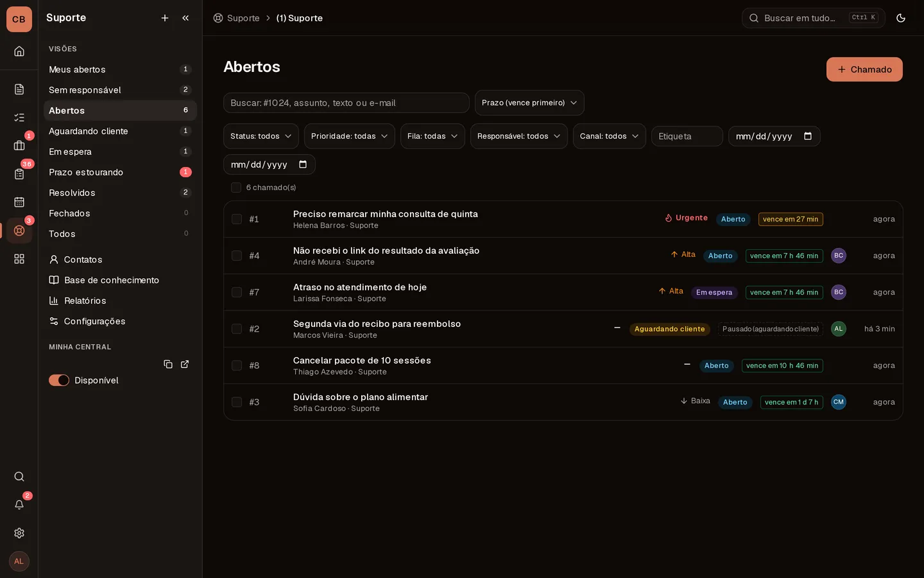Screen dimensions: 924x578
Task: Open the notifications bell icon
Action: point(19,505)
